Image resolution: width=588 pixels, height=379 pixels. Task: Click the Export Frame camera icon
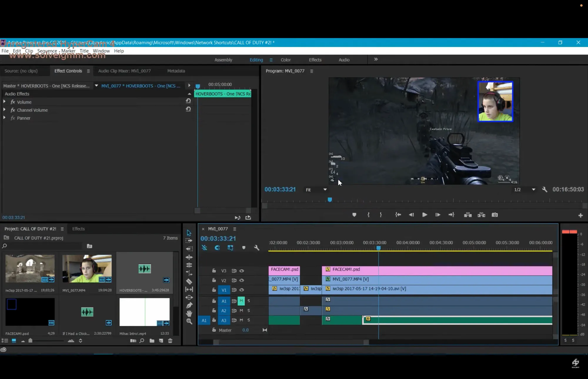(495, 215)
